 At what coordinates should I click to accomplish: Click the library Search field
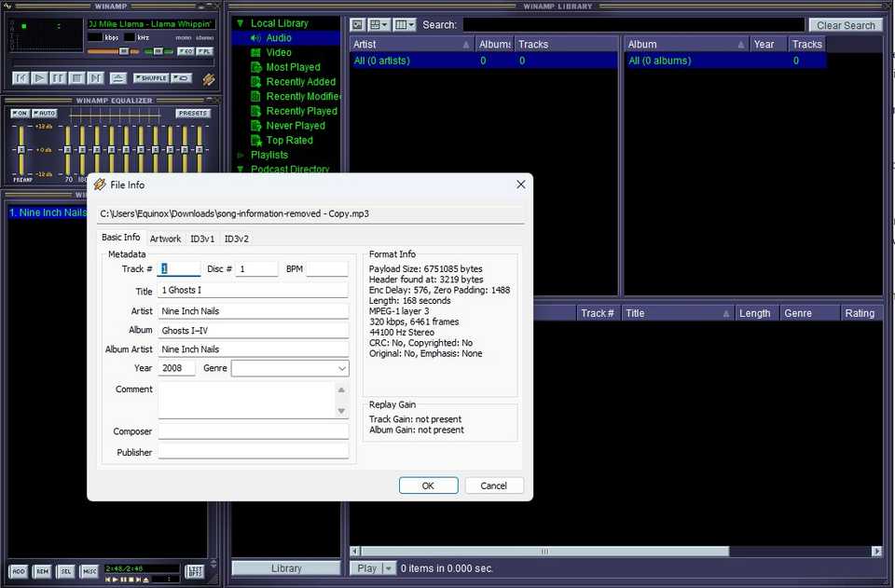(x=634, y=25)
